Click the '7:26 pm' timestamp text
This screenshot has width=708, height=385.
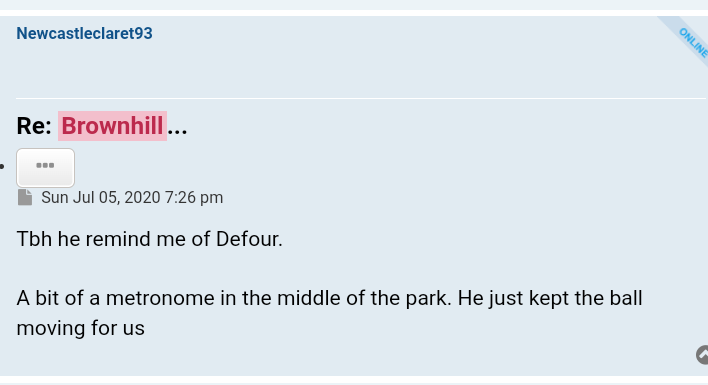pos(194,198)
